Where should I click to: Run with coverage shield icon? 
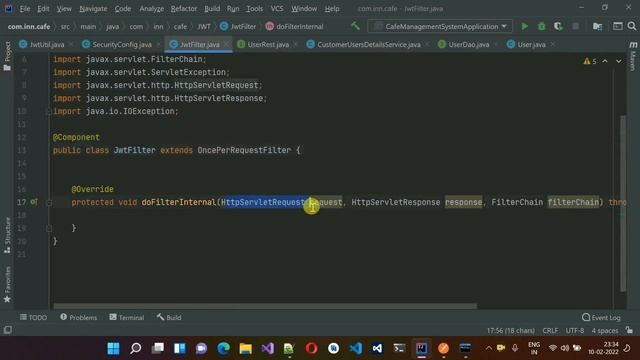click(558, 27)
